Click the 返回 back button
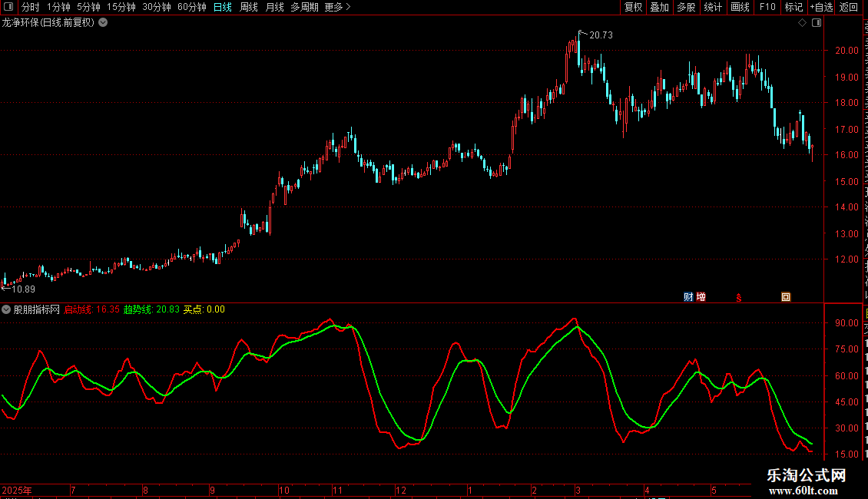This screenshot has height=499, width=868. 848,7
